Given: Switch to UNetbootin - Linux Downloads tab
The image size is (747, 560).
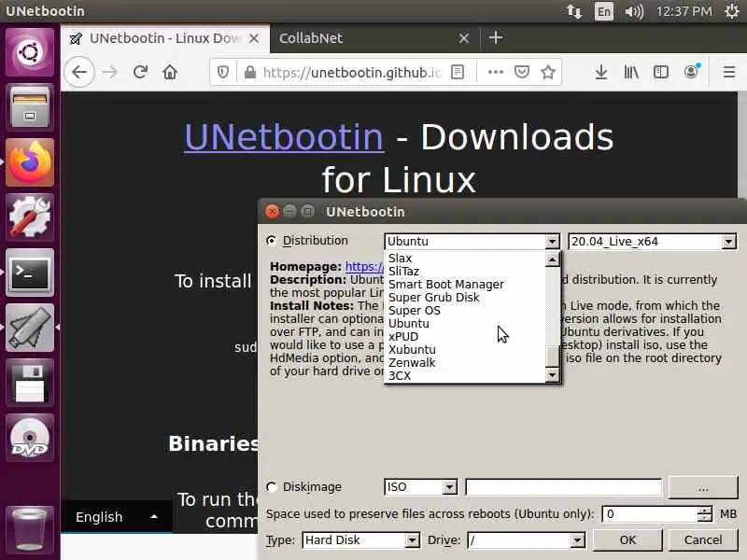Looking at the screenshot, I should (x=165, y=38).
